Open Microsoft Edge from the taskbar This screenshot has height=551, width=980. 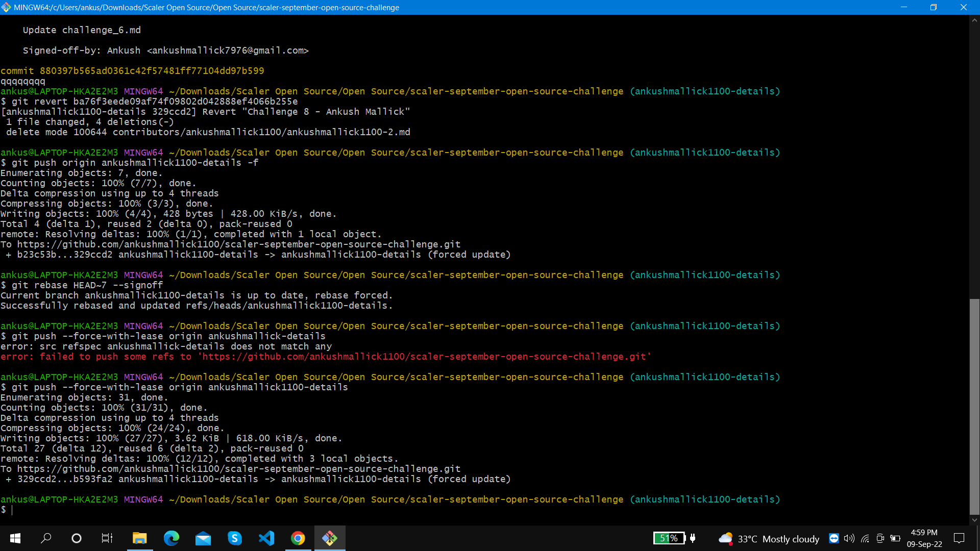point(171,538)
